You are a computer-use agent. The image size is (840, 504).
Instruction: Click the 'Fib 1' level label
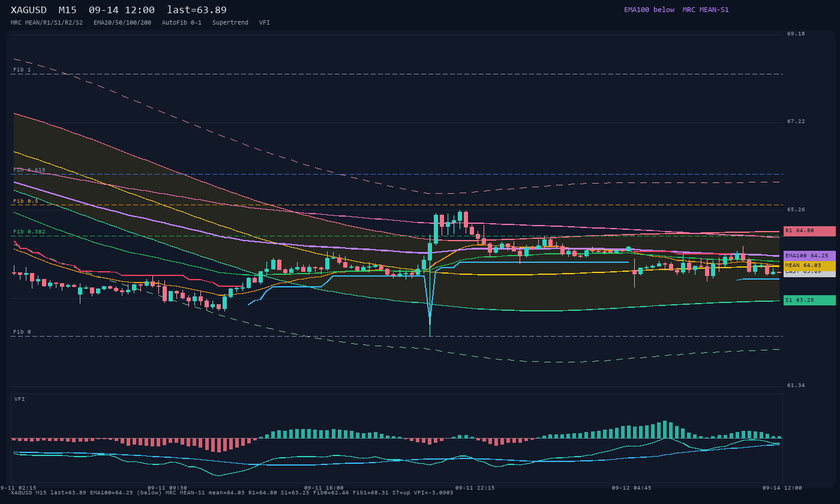(22, 70)
